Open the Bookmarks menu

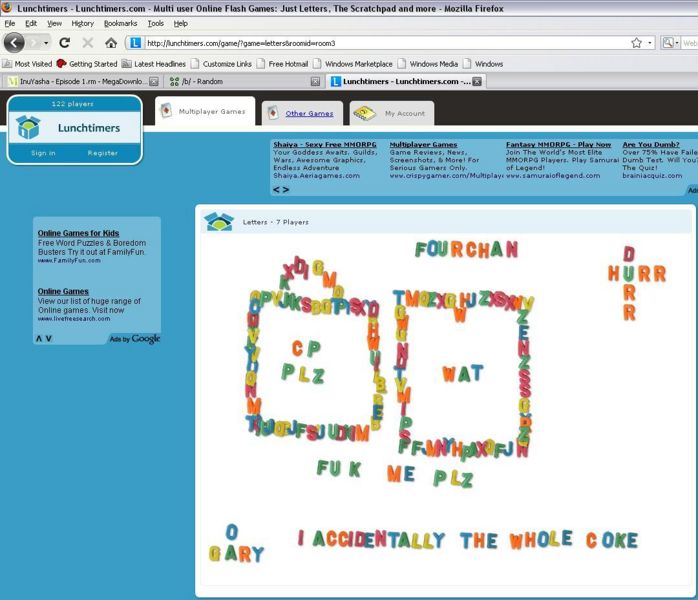coord(121,23)
